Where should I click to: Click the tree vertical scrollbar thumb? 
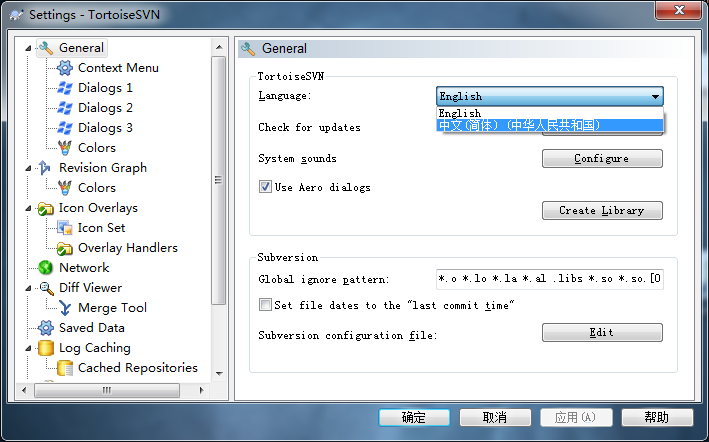[219, 180]
